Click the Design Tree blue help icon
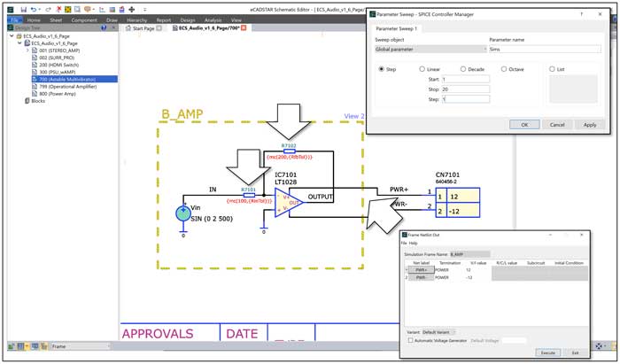The width and height of the screenshot is (620, 364). 104,28
